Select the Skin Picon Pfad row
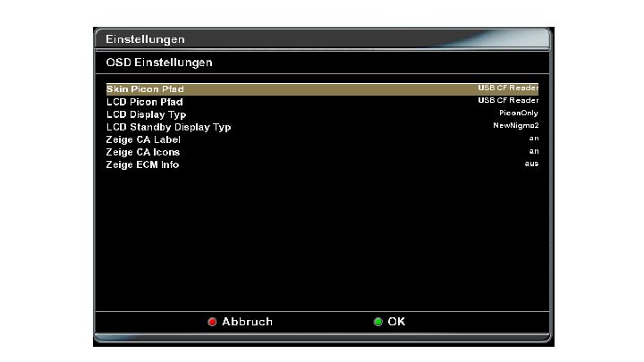Screen dimensions: 644x362 322,89
